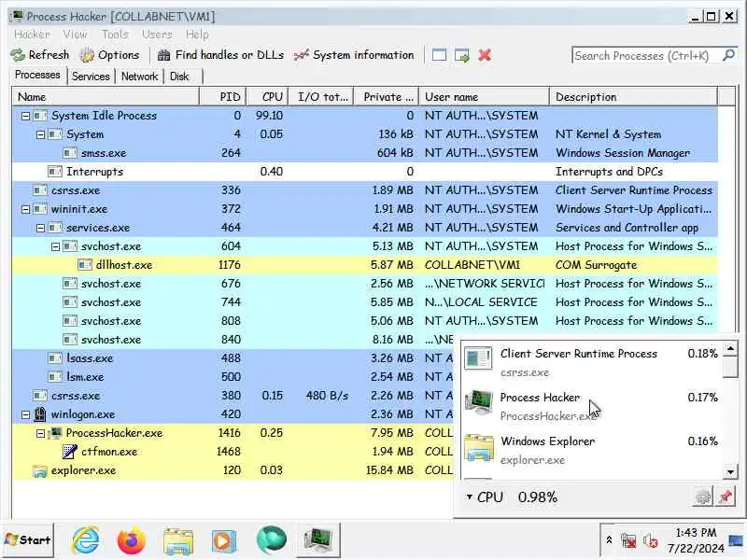Collapse the winlogon.exe tree node
Screen dimensions: 747x560
point(26,414)
